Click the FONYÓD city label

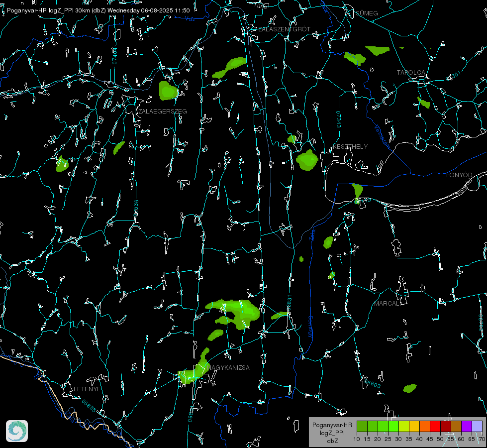tap(459, 175)
